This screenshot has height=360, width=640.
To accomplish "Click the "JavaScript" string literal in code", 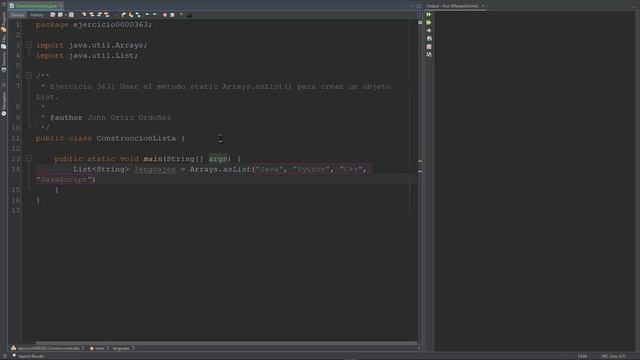I will (64, 180).
